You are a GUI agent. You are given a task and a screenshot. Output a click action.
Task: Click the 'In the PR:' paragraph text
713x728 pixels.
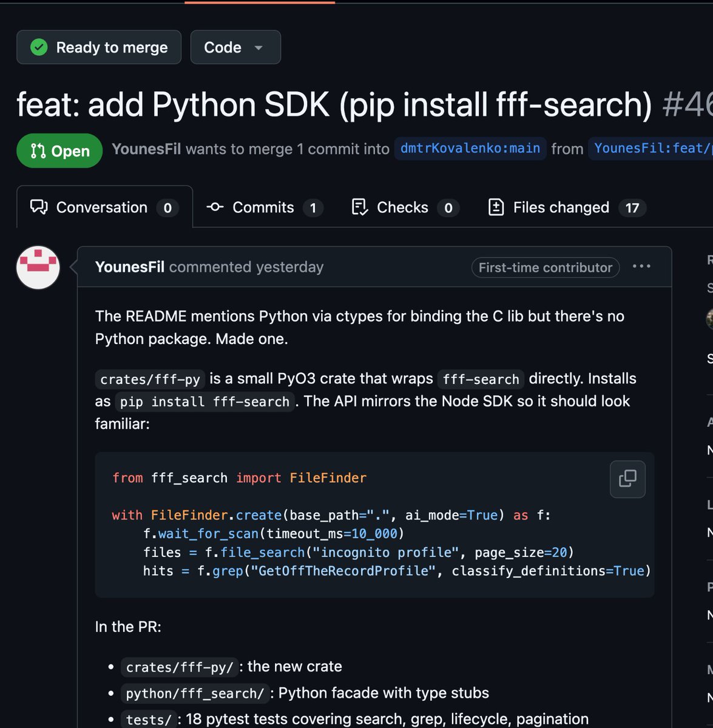(128, 627)
